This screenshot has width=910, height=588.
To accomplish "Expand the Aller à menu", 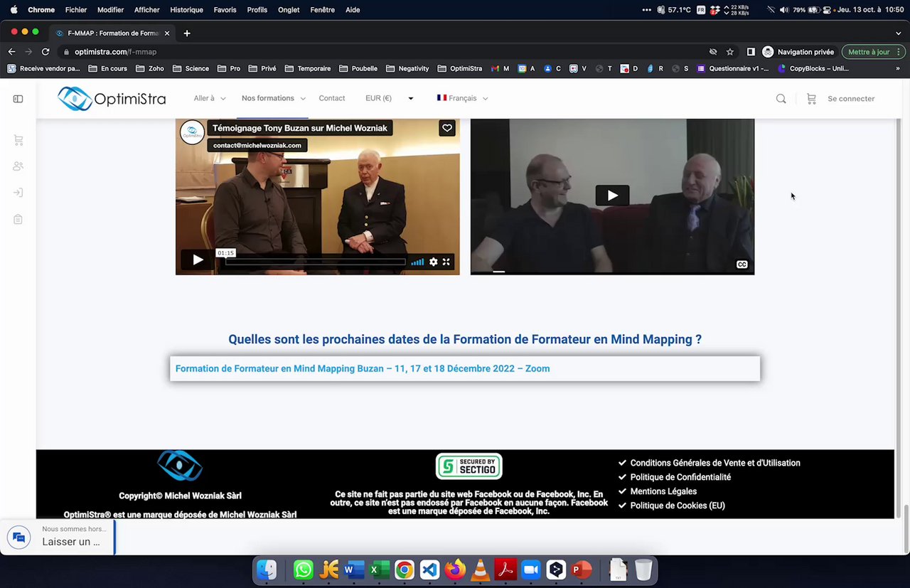I will point(210,98).
